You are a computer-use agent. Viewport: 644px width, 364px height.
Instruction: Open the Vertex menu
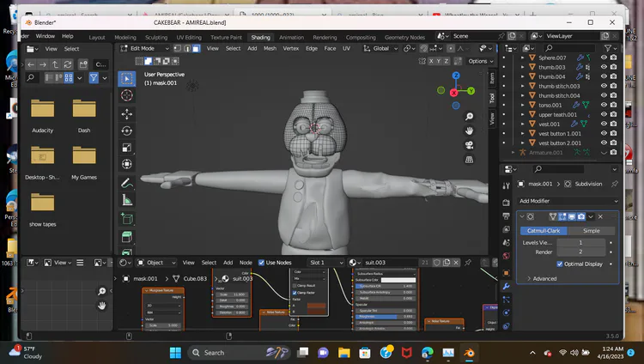(291, 48)
